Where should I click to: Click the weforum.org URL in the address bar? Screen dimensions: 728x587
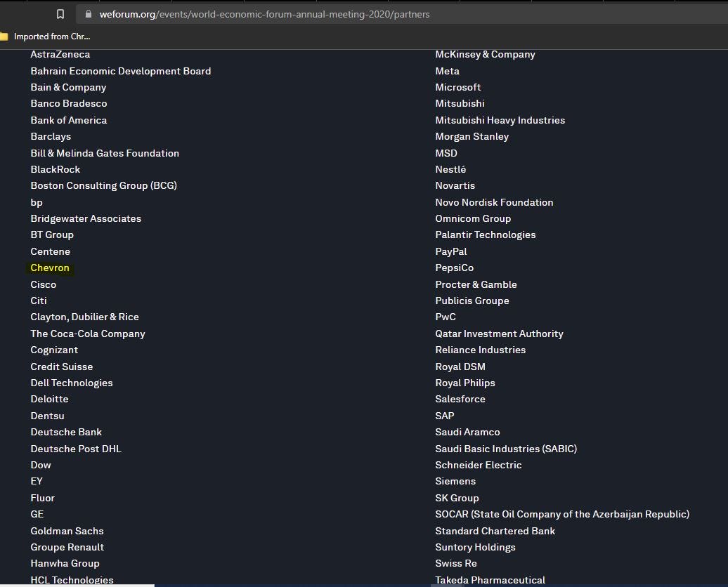pos(265,14)
